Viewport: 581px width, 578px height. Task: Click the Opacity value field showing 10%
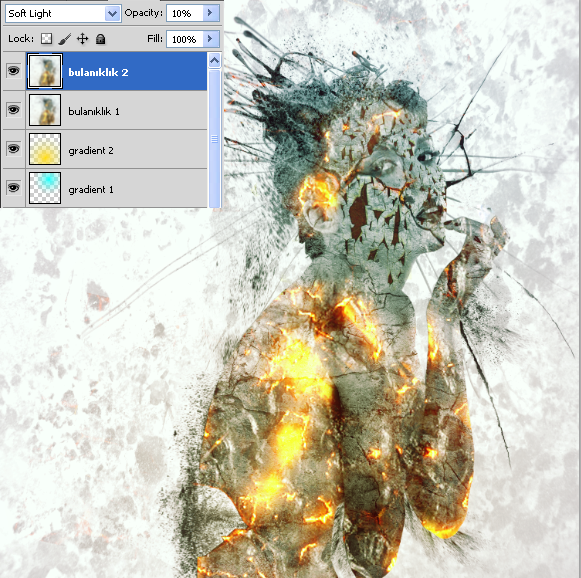click(x=185, y=13)
